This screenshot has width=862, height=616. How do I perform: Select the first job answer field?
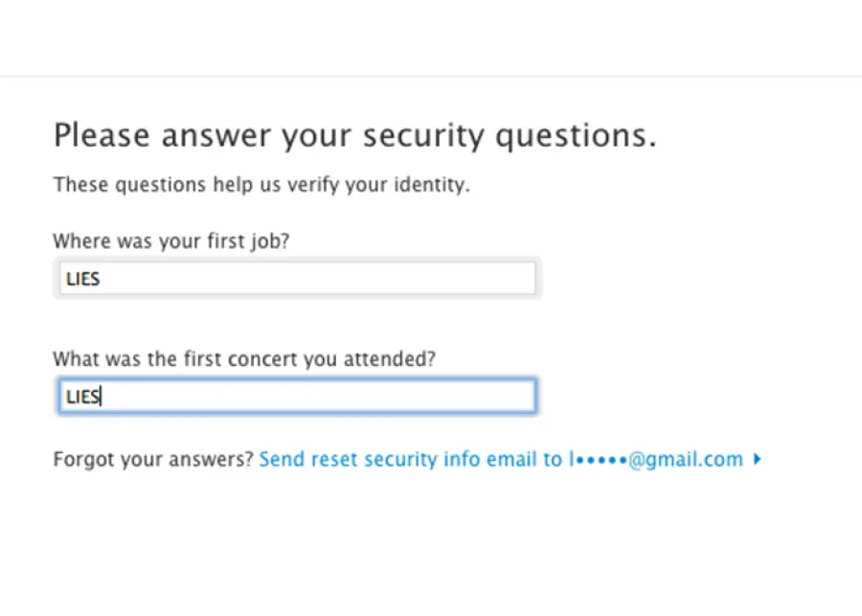pyautogui.click(x=297, y=278)
